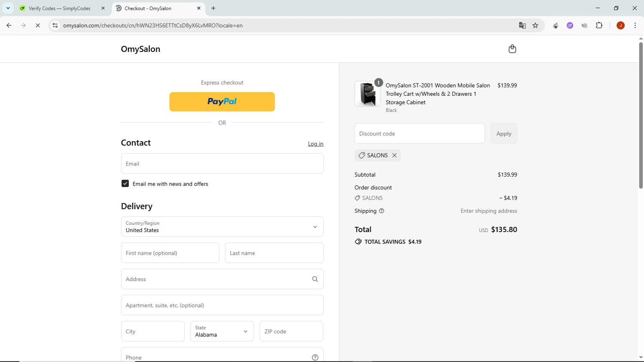This screenshot has width=644, height=362.
Task: Show shipping info help icon
Action: coord(382,211)
